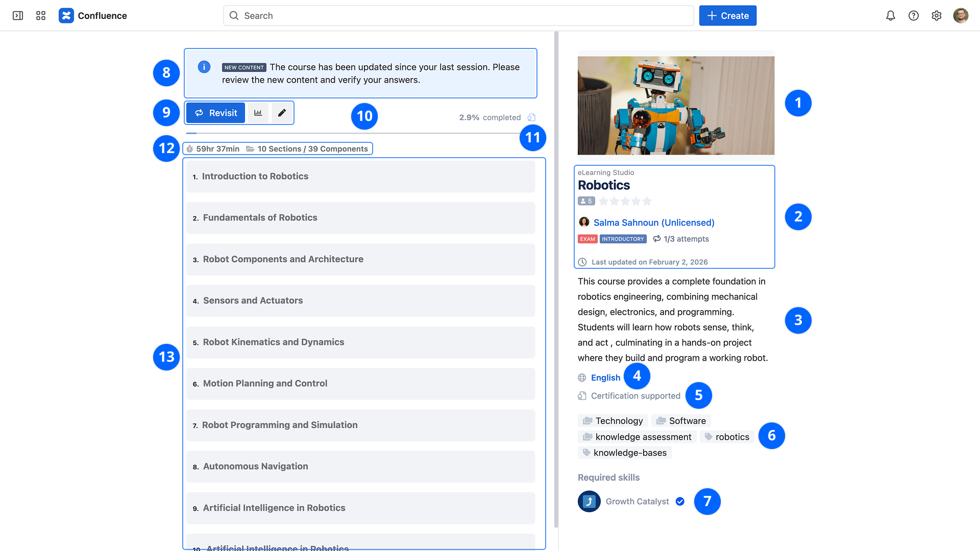Collapse the sidebar using the top-left panel icon
The image size is (980, 551).
point(18,16)
